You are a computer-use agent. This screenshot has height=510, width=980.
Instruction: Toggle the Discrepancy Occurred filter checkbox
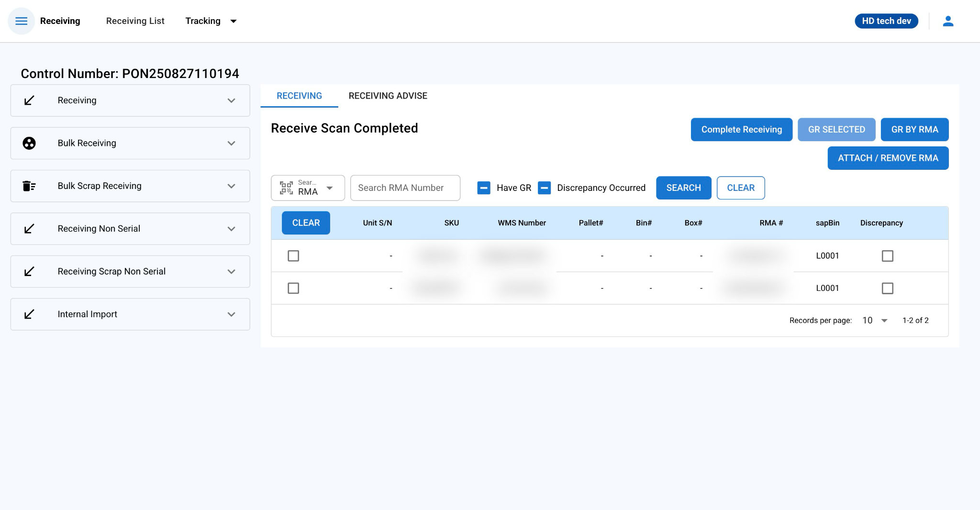coord(544,188)
